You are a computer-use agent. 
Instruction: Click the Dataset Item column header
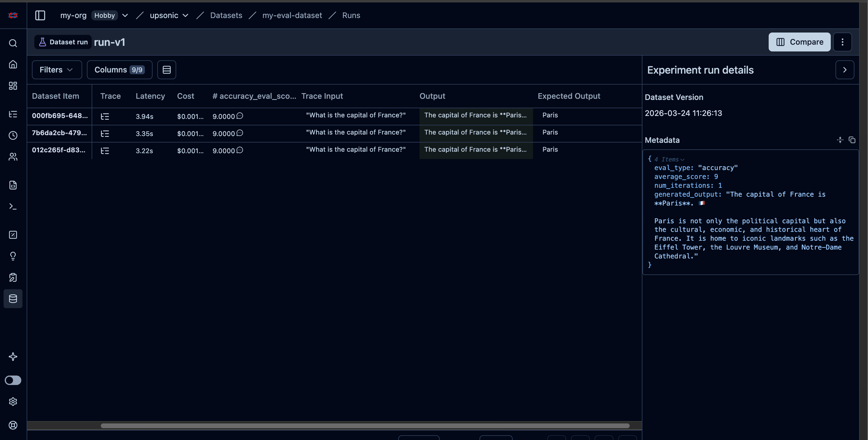[x=56, y=96]
